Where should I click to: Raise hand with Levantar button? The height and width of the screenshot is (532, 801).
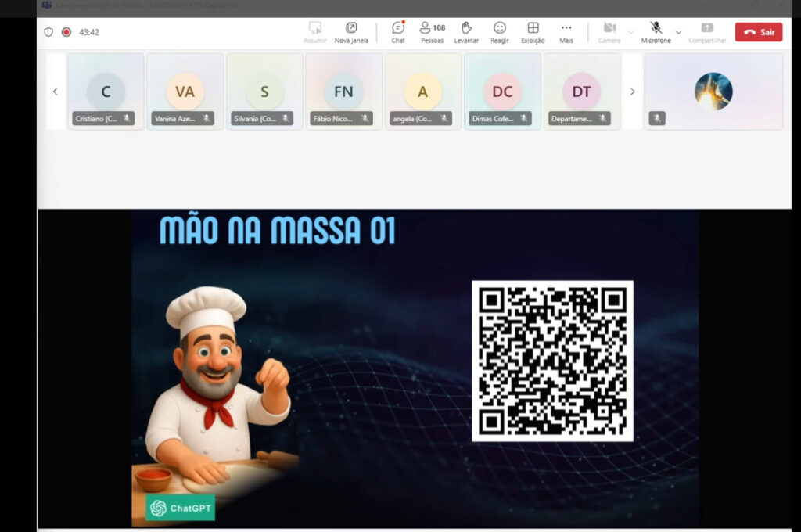[x=466, y=31]
